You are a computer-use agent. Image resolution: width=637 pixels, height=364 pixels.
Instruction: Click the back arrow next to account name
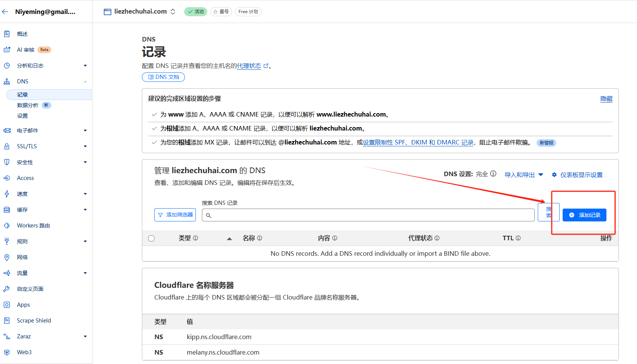pyautogui.click(x=5, y=12)
